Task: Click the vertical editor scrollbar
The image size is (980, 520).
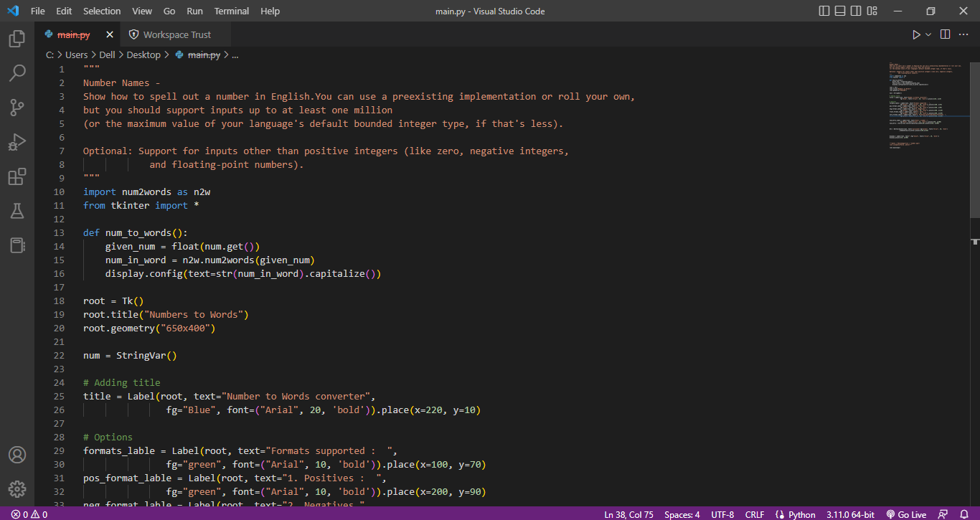Action: pyautogui.click(x=975, y=139)
